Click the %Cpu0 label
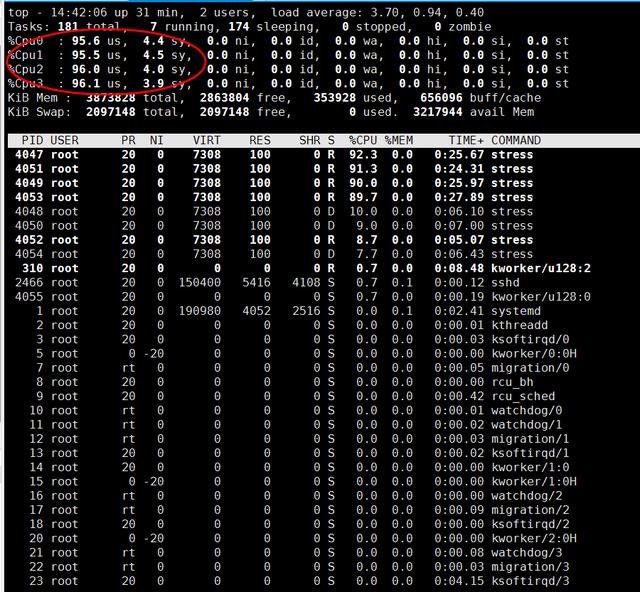The image size is (640, 592). tap(25, 41)
